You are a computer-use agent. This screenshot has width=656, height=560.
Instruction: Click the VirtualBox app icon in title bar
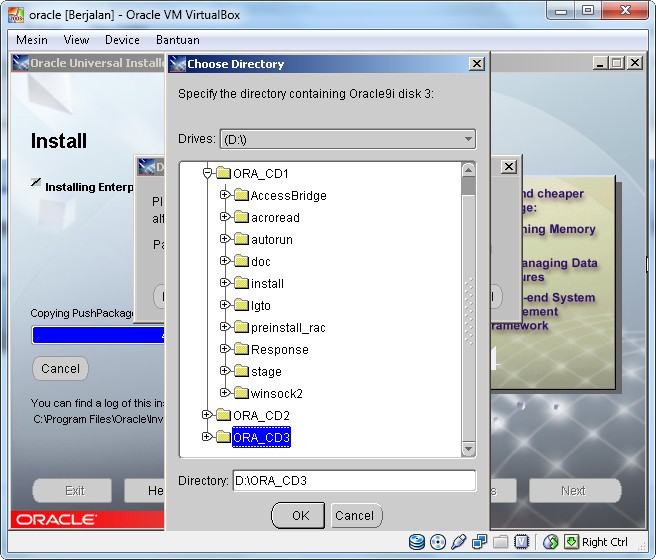click(x=16, y=15)
